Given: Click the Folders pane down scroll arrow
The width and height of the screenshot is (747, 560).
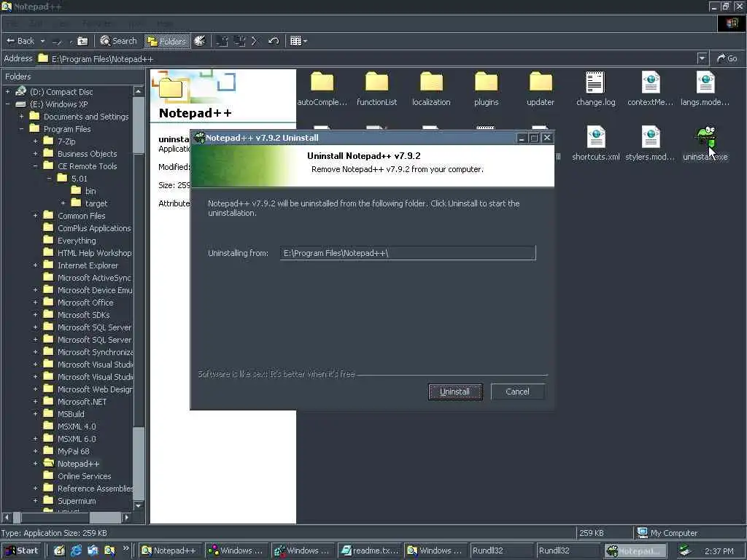Looking at the screenshot, I should [138, 505].
